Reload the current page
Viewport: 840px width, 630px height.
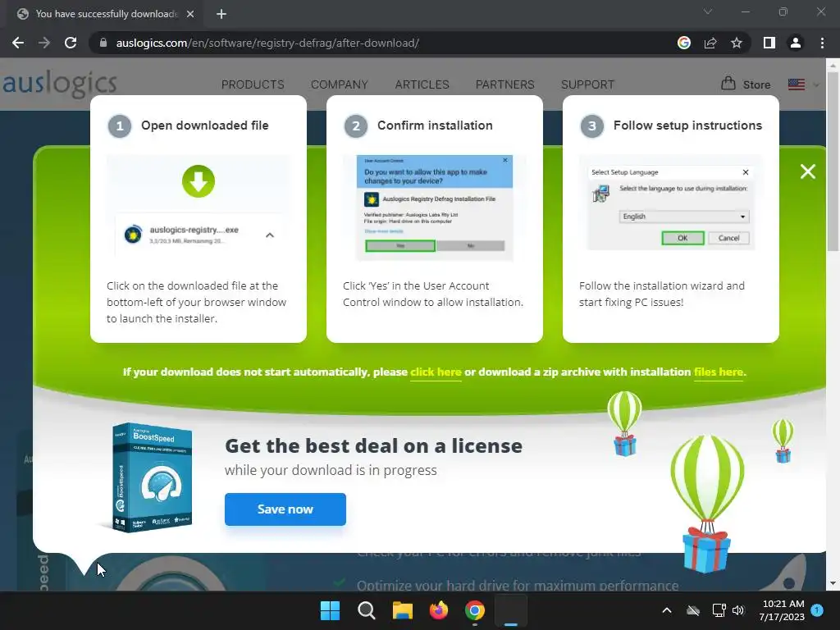(x=71, y=43)
